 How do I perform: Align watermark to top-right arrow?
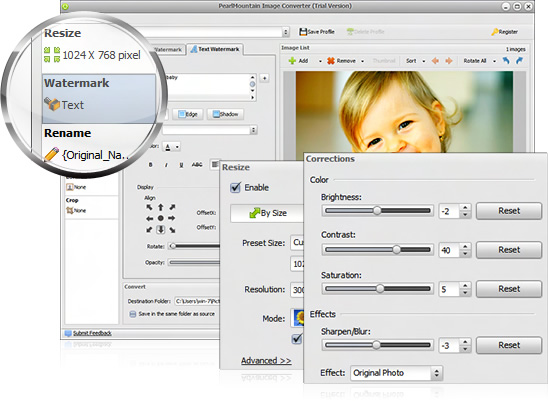[172, 207]
